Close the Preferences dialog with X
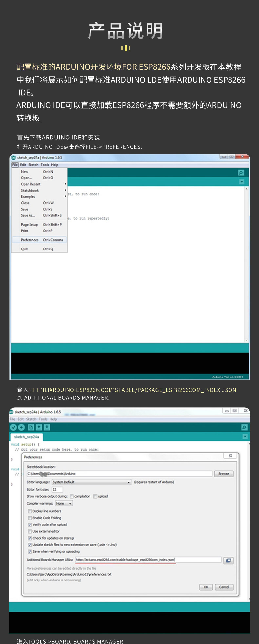Viewport: 259px width, 644px height. tap(230, 456)
